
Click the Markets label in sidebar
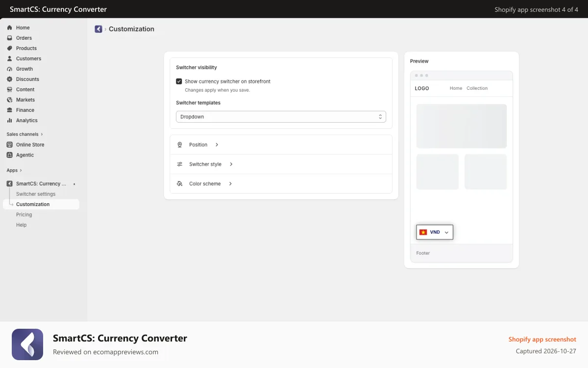click(x=25, y=100)
